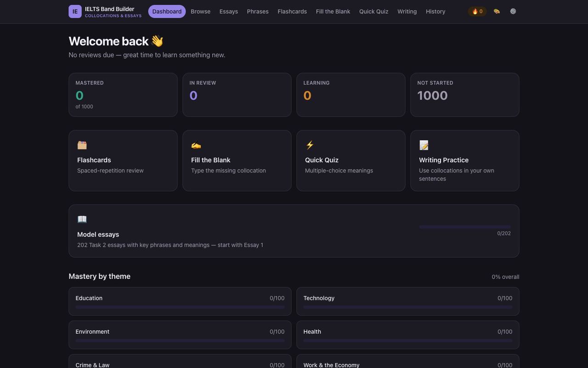588x368 pixels.
Task: Click the Education theme progress bar
Action: 180,307
